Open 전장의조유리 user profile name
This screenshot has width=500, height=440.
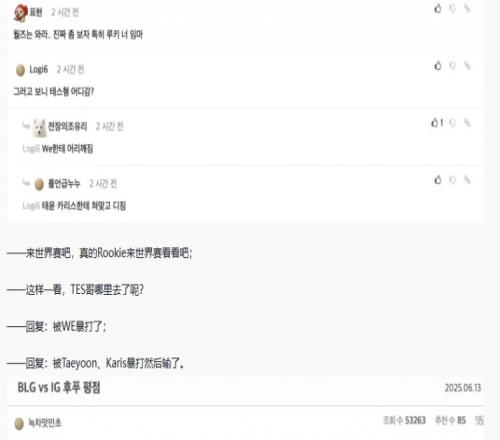click(68, 126)
